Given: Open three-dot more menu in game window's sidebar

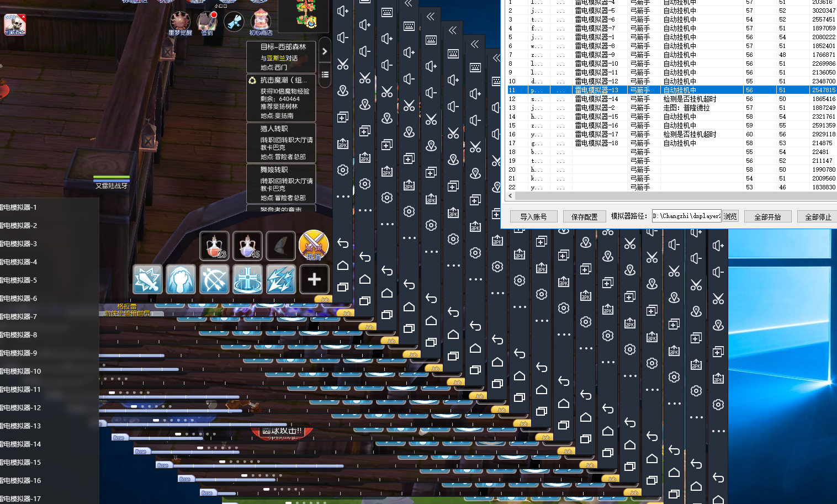Looking at the screenshot, I should pyautogui.click(x=343, y=197).
